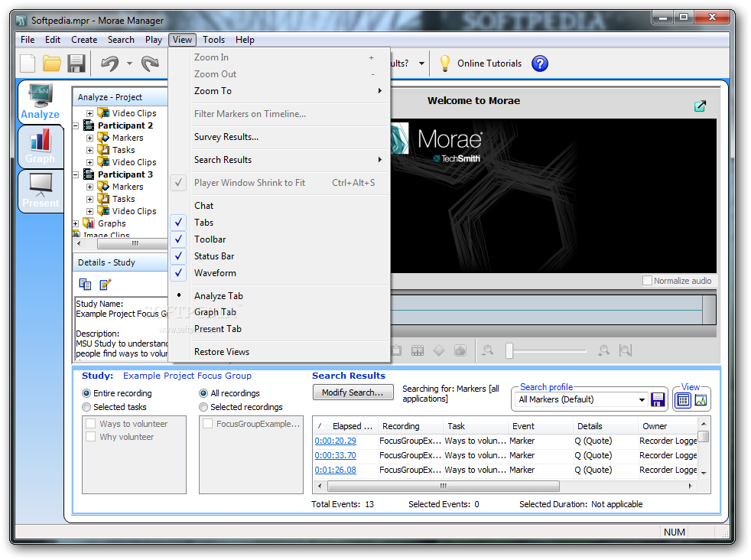Choose Survey Results from View menu
751x560 pixels.
(x=280, y=137)
